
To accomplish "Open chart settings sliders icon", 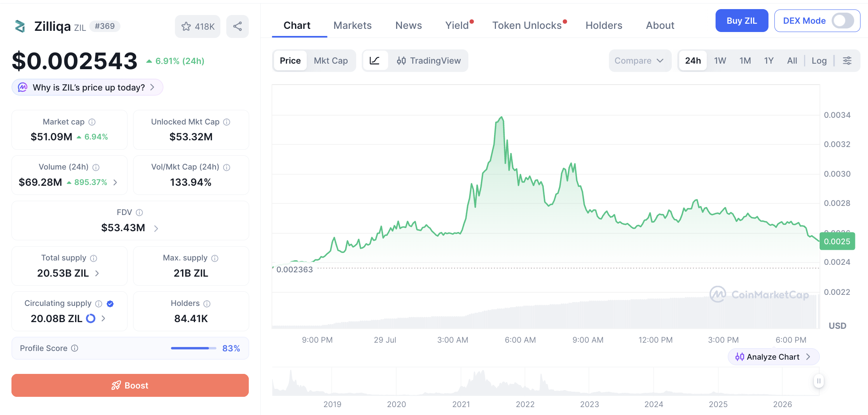I will (847, 60).
